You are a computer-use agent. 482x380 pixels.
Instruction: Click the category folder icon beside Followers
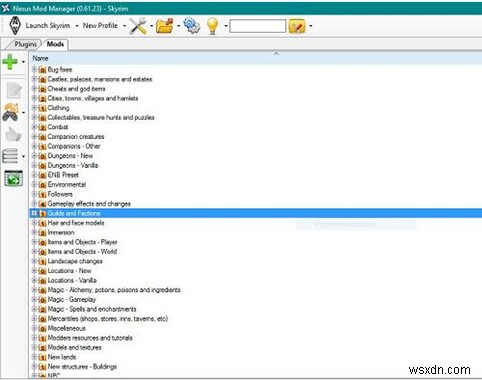click(x=42, y=194)
